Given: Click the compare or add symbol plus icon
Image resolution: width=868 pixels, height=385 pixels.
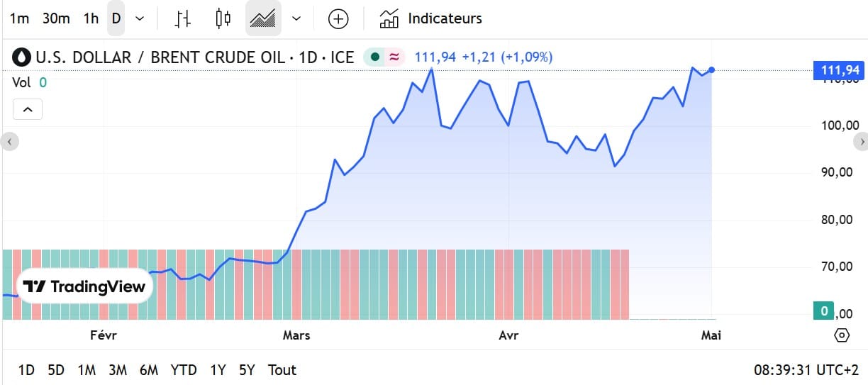Looking at the screenshot, I should coord(338,18).
